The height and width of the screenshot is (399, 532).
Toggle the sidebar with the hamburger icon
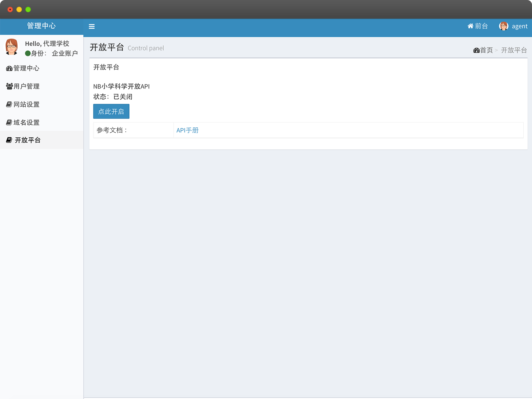[92, 27]
